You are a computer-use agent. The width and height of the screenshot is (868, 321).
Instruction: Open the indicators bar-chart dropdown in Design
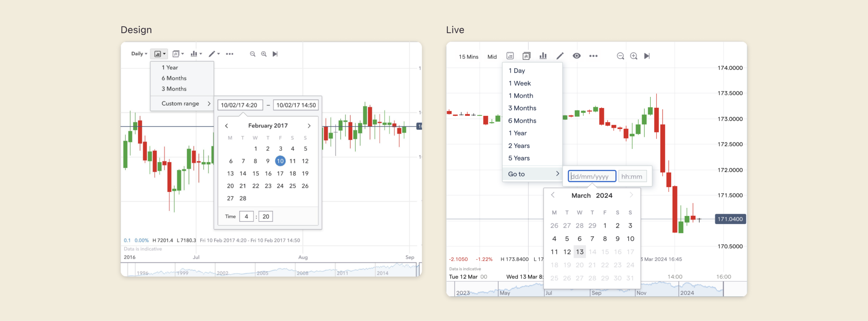196,53
